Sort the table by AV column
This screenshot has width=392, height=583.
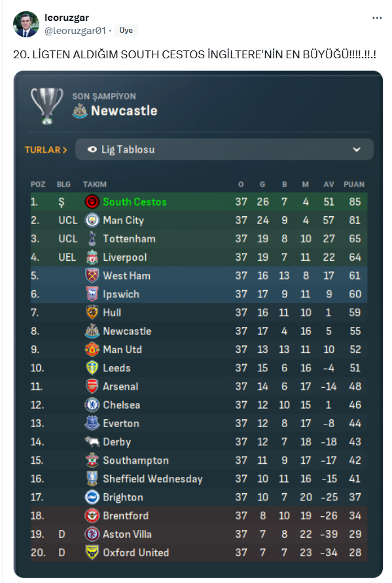[329, 185]
